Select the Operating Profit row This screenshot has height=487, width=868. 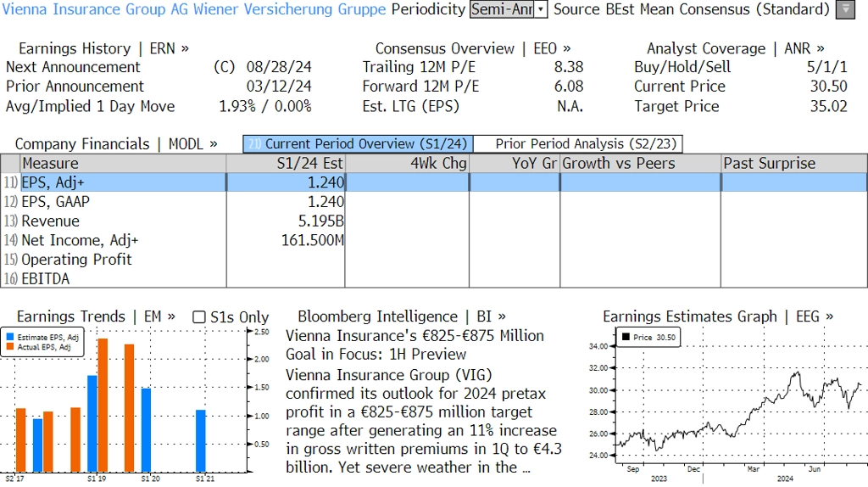(434, 260)
